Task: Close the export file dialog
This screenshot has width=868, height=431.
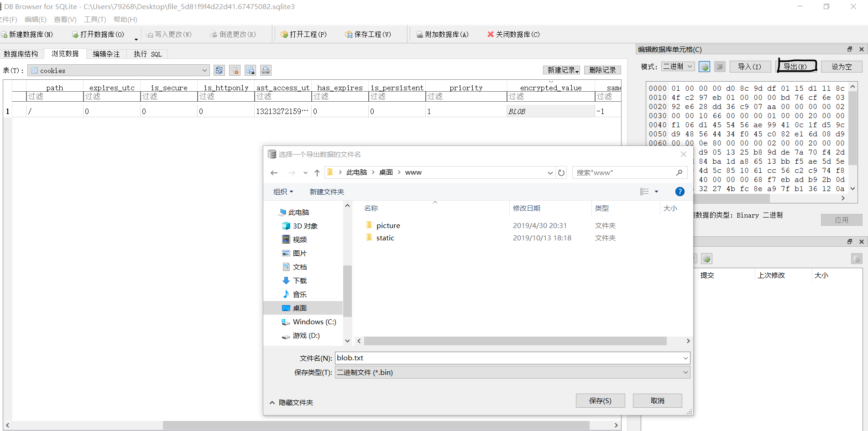Action: (684, 154)
